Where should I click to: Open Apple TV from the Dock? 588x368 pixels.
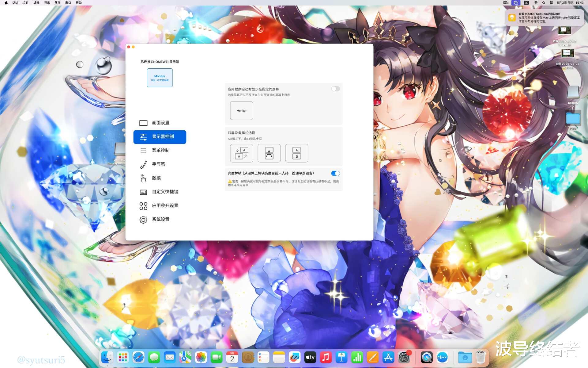[310, 357]
